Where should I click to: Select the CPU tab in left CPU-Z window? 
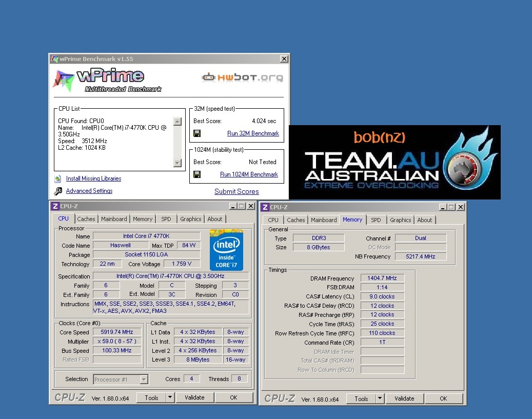pos(64,219)
